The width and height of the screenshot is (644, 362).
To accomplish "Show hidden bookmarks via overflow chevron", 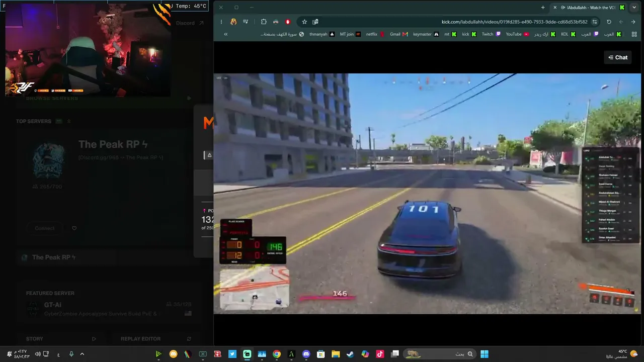I will (225, 34).
